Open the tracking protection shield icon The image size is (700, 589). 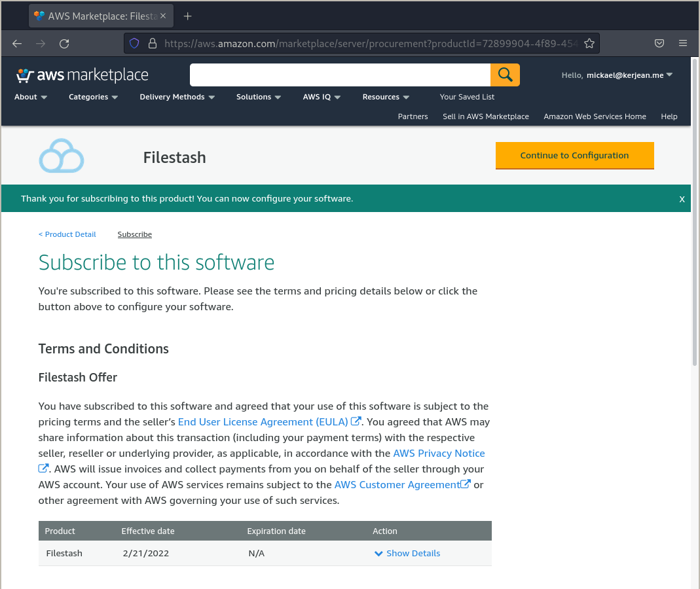click(x=134, y=43)
